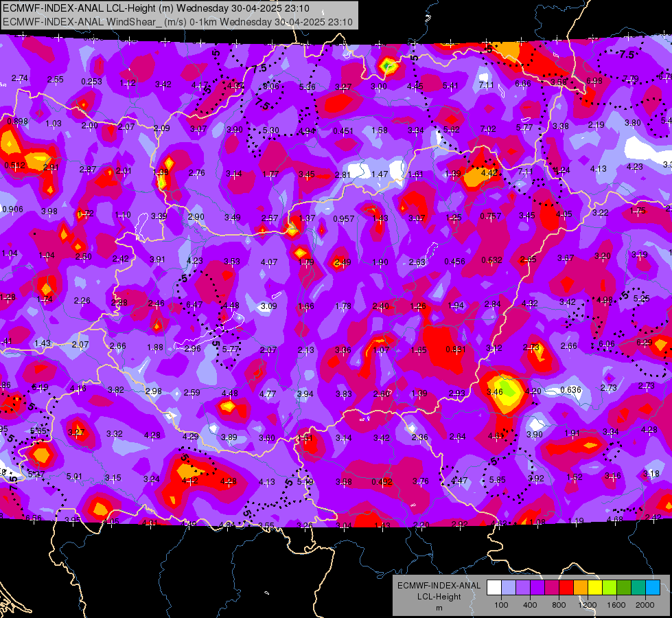Click the orange legend swatch
672x618 pixels.
pyautogui.click(x=581, y=587)
